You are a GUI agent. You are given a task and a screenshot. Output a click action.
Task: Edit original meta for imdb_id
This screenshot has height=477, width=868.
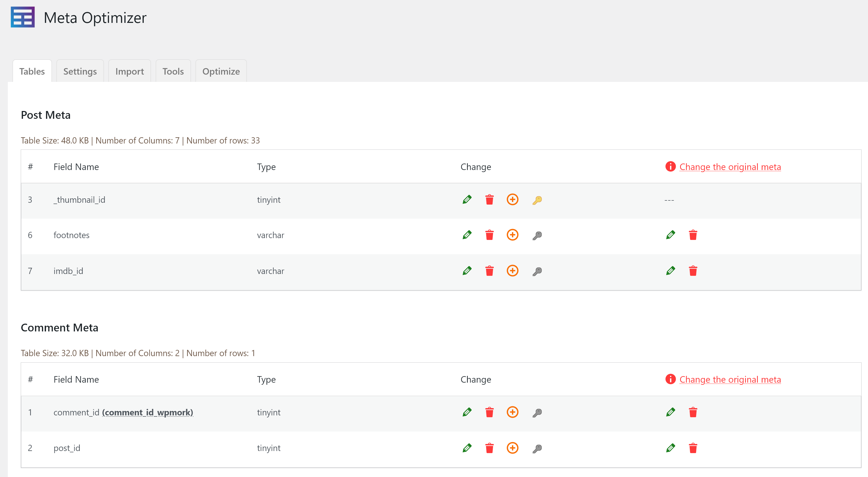coord(670,271)
